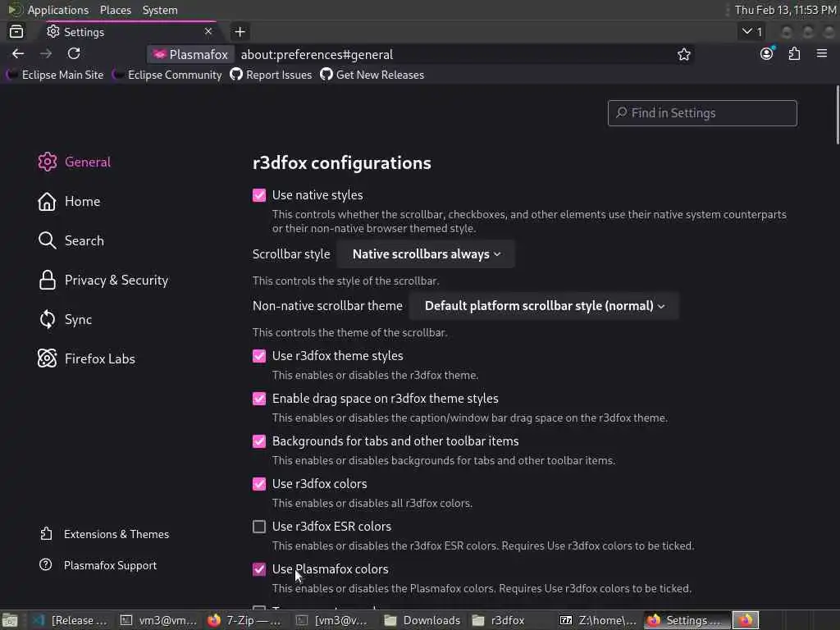Open the hamburger application menu

point(822,53)
